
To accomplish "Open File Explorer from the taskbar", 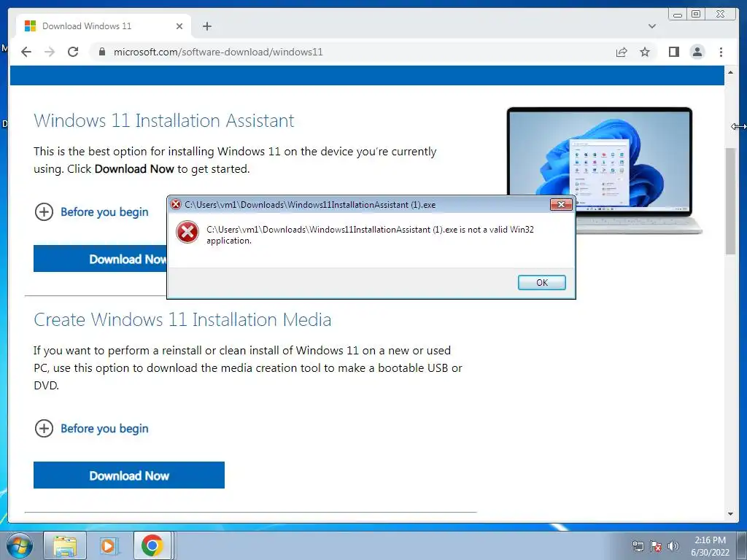I will coord(65,545).
